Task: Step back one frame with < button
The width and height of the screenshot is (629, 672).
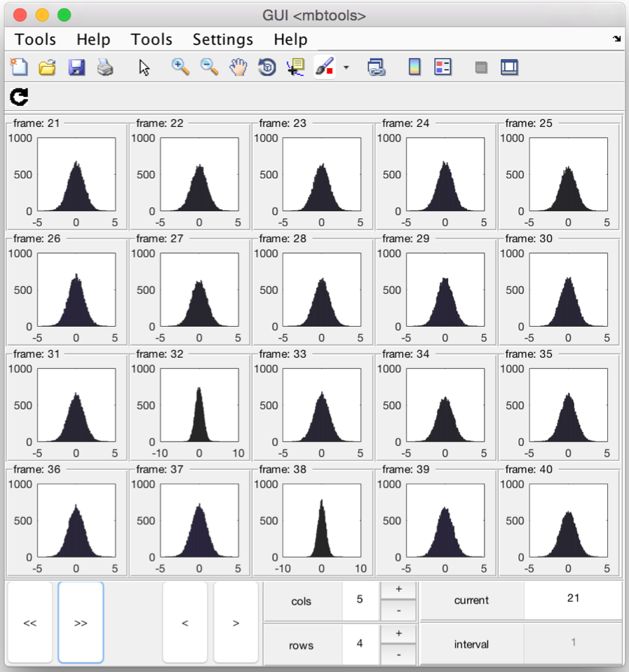Action: coord(185,622)
